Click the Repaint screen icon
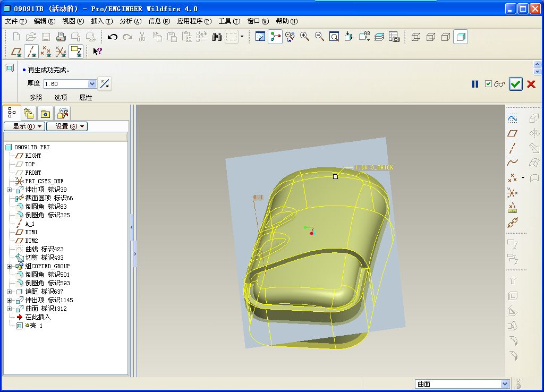 tap(260, 37)
